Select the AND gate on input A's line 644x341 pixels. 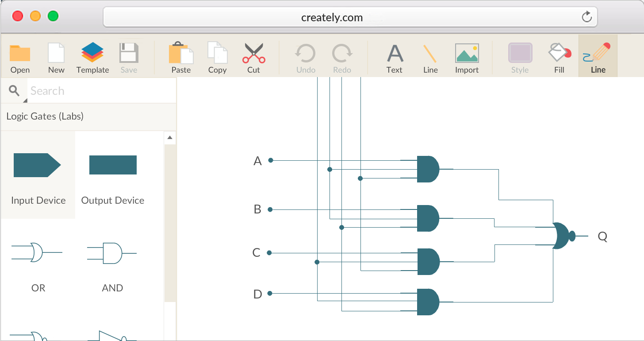click(428, 169)
